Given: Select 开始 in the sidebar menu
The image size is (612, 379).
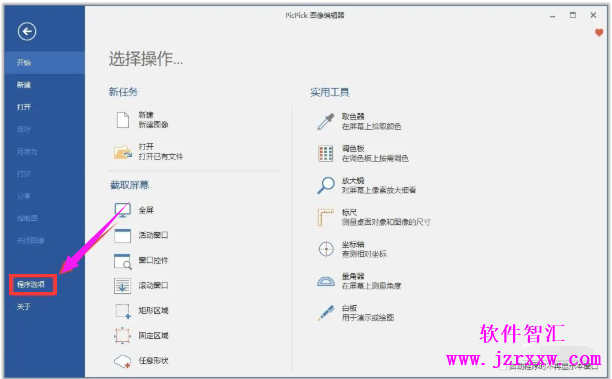Looking at the screenshot, I should point(44,62).
